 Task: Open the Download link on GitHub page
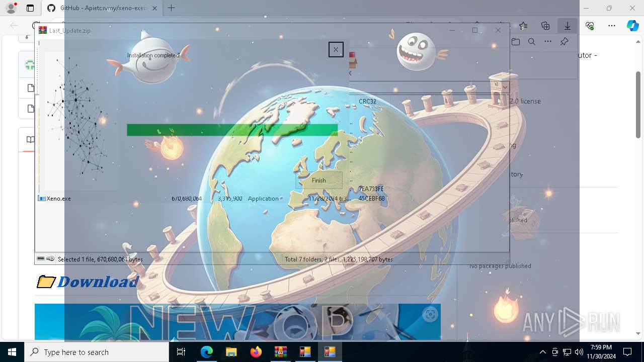[98, 282]
